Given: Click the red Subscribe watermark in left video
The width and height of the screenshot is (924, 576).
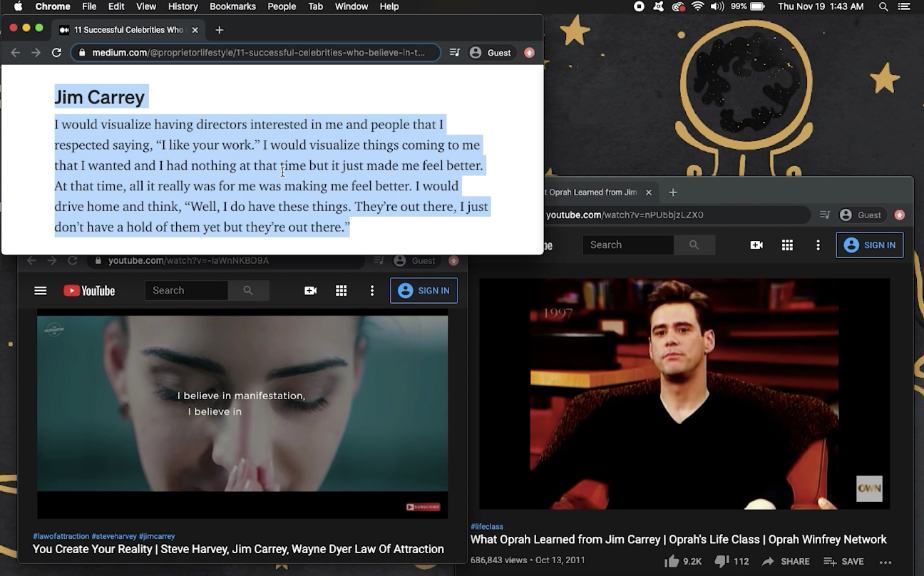Looking at the screenshot, I should click(x=423, y=507).
